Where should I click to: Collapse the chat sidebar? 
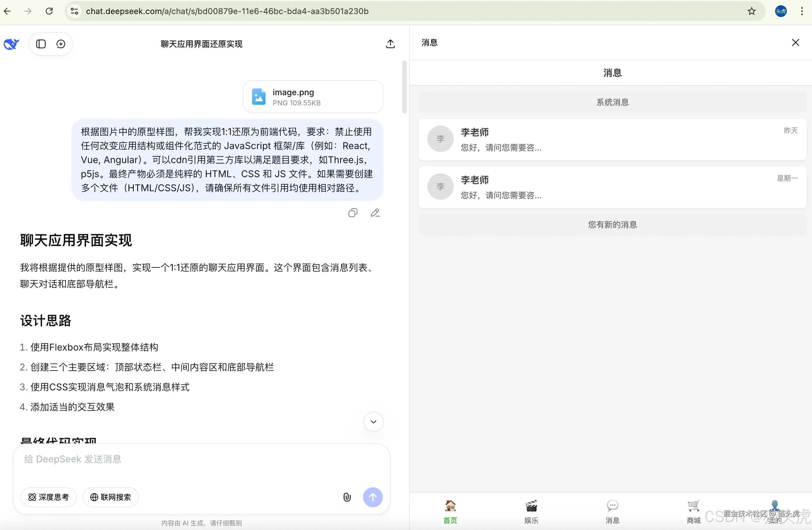coord(41,44)
